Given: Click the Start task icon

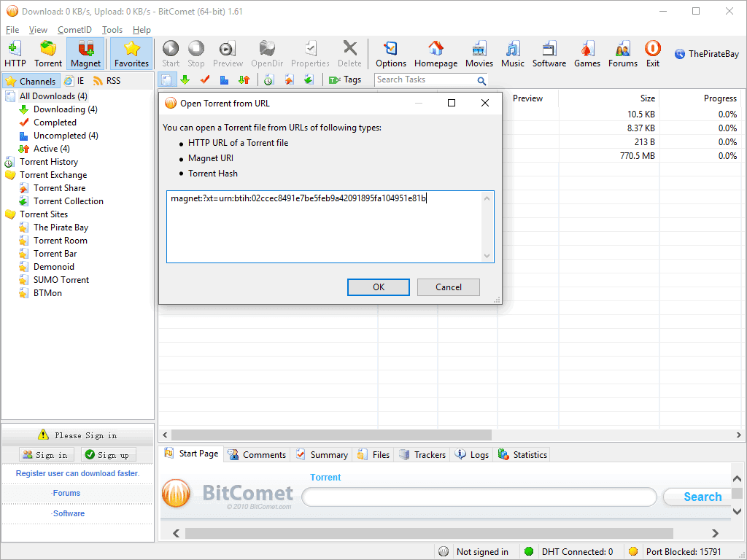Looking at the screenshot, I should point(171,54).
